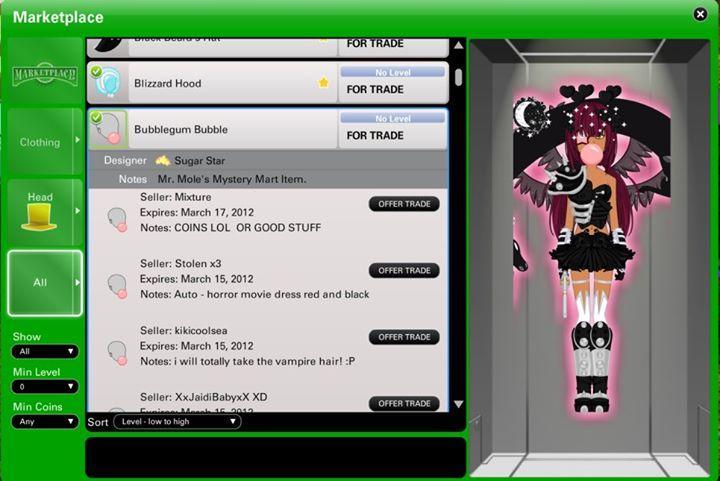This screenshot has height=481, width=720.
Task: Click the Mr. Mole's Mystery Mart note
Action: 232,179
